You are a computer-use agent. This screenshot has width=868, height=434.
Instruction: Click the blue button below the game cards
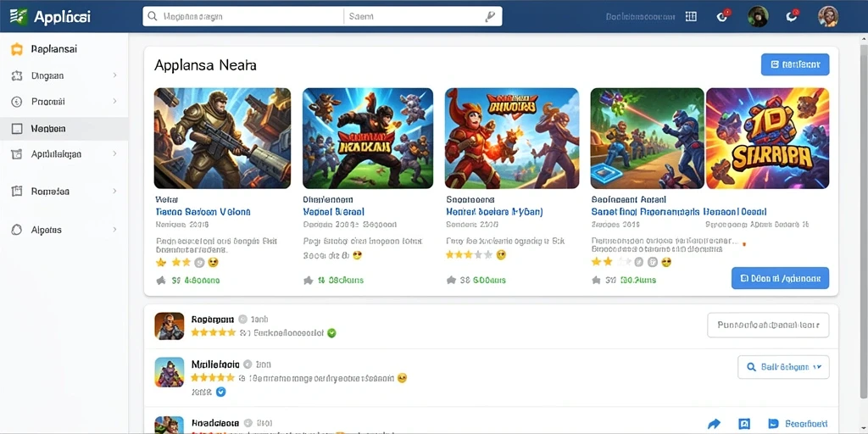pos(780,278)
